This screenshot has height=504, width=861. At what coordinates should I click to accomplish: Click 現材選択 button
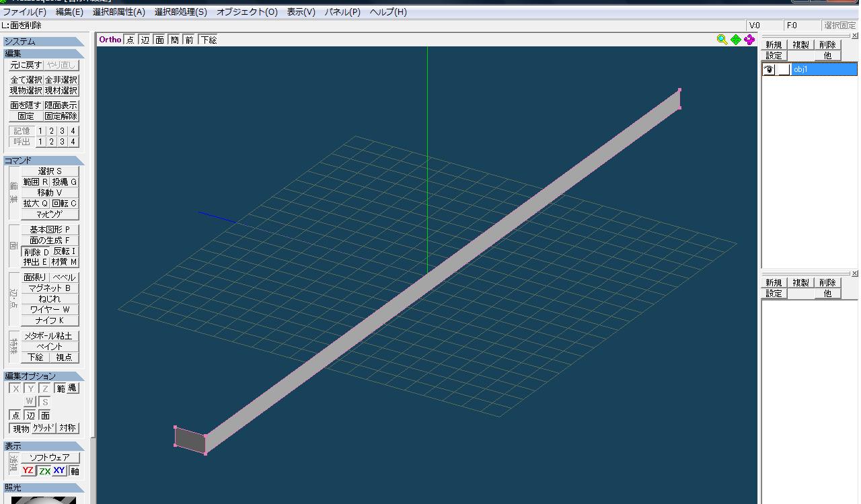point(61,91)
